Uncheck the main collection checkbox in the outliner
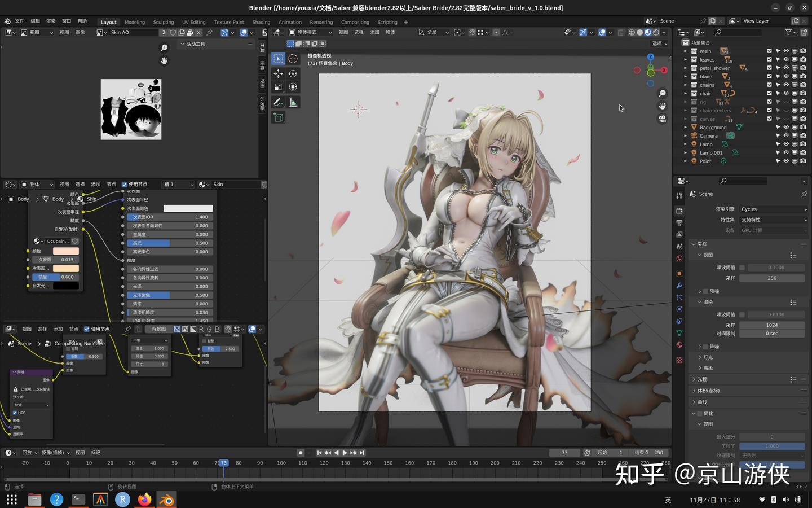 pos(769,51)
